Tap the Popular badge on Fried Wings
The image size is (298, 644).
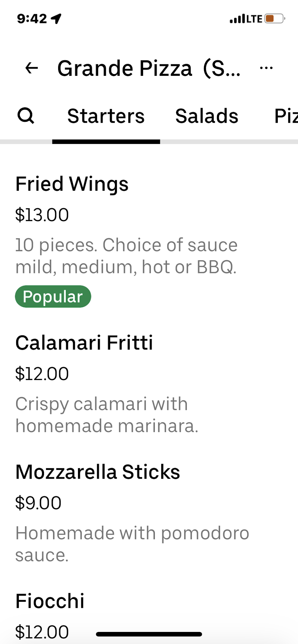click(x=53, y=297)
